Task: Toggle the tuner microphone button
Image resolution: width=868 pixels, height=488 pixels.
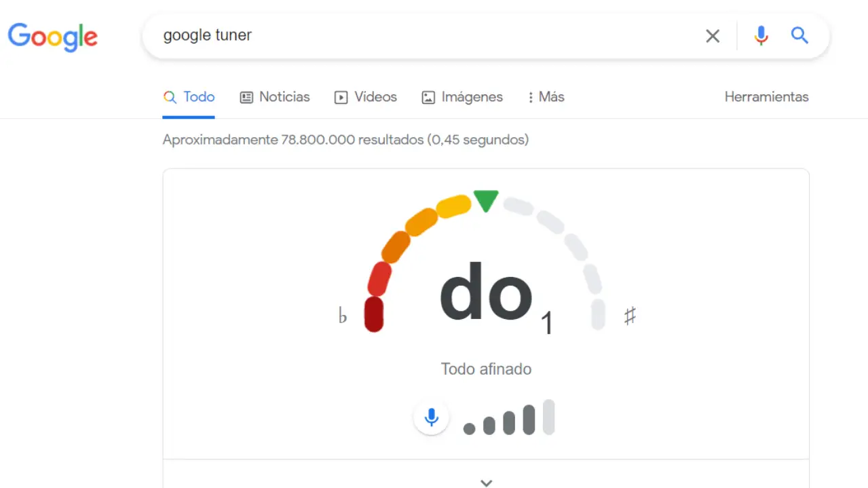Action: tap(431, 417)
